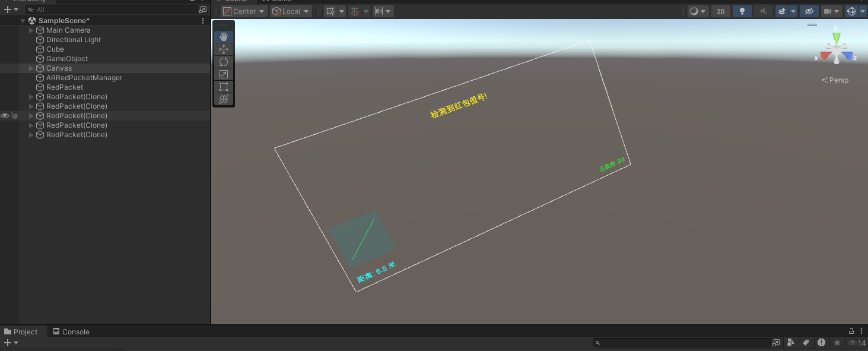The width and height of the screenshot is (868, 351).
Task: Select the Scale tool
Action: click(x=224, y=74)
